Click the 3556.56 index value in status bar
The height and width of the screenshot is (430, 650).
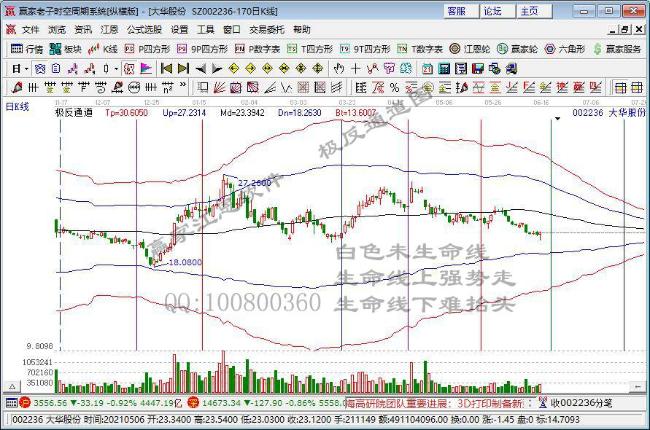pyautogui.click(x=50, y=403)
